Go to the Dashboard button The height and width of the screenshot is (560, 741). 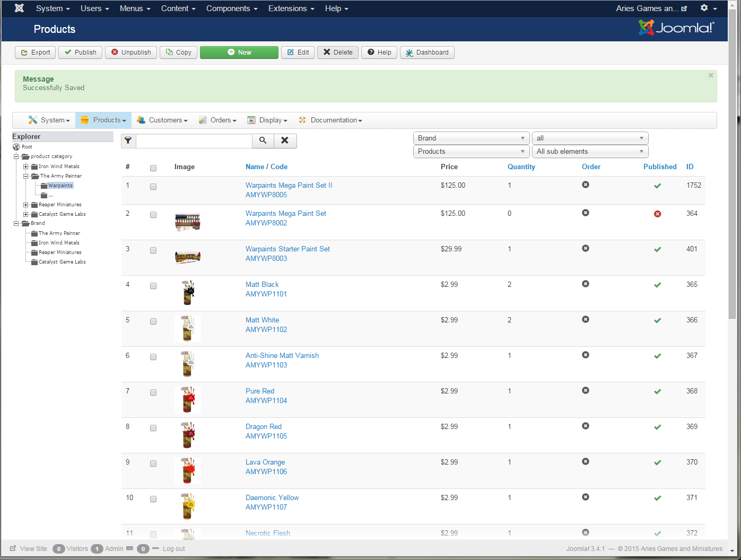click(x=427, y=52)
